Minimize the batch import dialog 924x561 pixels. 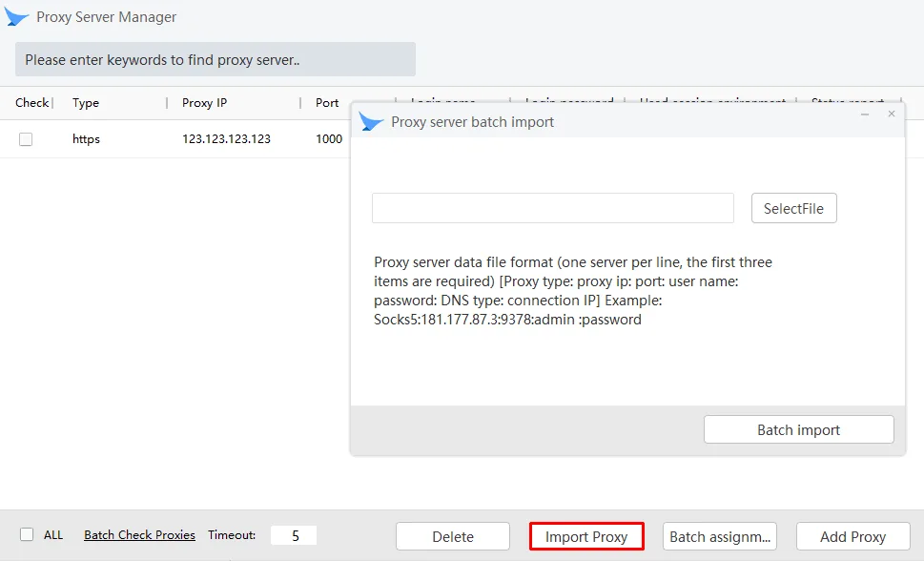[865, 114]
